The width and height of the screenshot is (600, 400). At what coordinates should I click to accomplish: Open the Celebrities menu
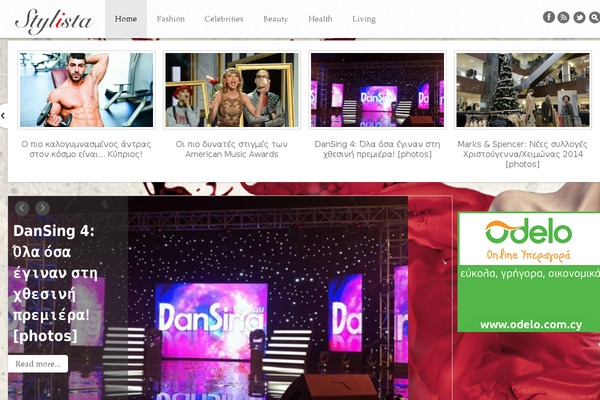click(x=224, y=19)
